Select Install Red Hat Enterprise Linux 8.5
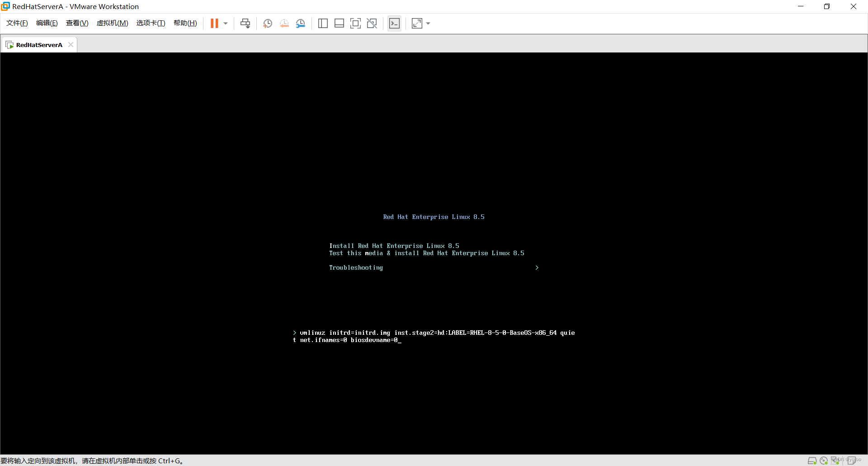Screen dimensions: 868x466 point(394,246)
